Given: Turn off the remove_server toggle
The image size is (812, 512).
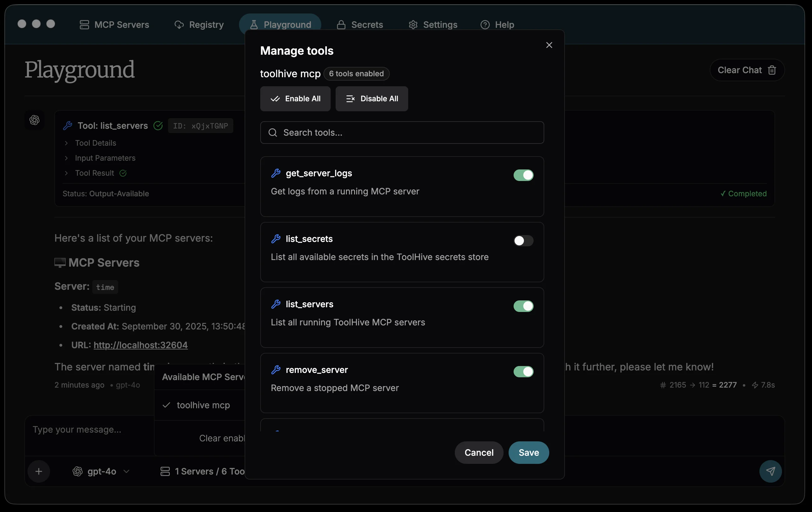Looking at the screenshot, I should tap(523, 371).
